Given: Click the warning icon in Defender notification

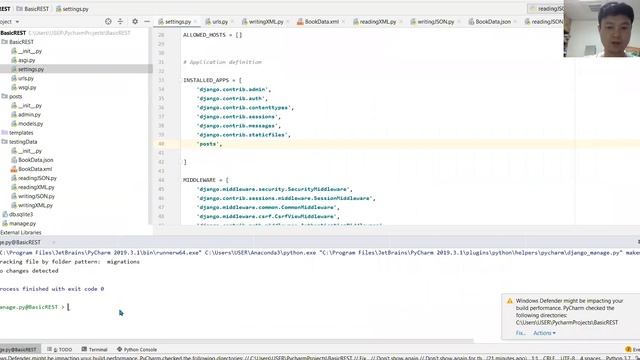Looking at the screenshot, I should tap(509, 301).
